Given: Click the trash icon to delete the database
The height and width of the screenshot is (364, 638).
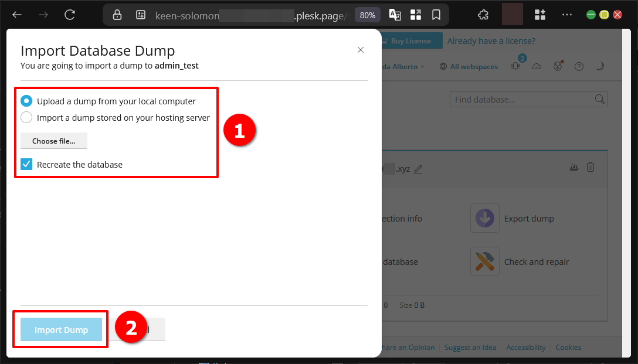Looking at the screenshot, I should click(591, 168).
